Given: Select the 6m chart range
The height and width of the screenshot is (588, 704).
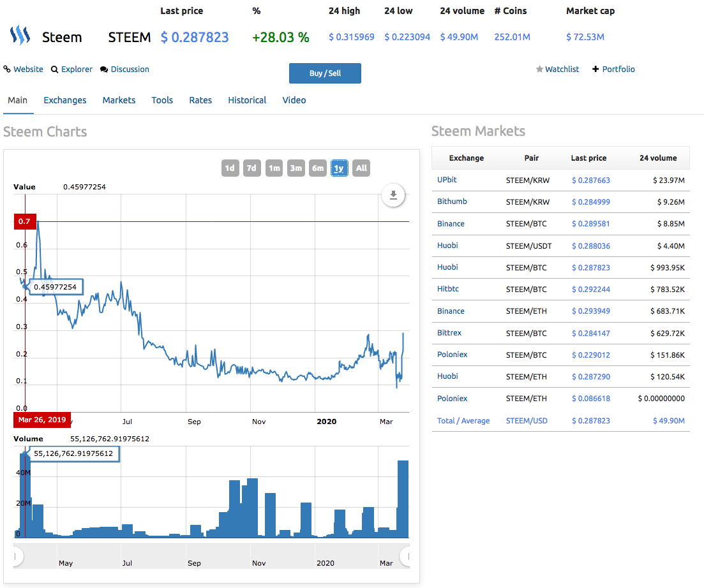Looking at the screenshot, I should [318, 168].
